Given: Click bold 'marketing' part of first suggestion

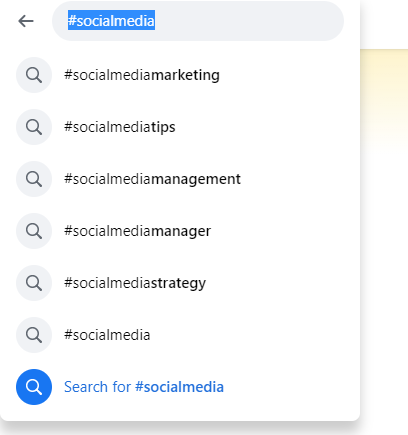Looking at the screenshot, I should pyautogui.click(x=185, y=75).
